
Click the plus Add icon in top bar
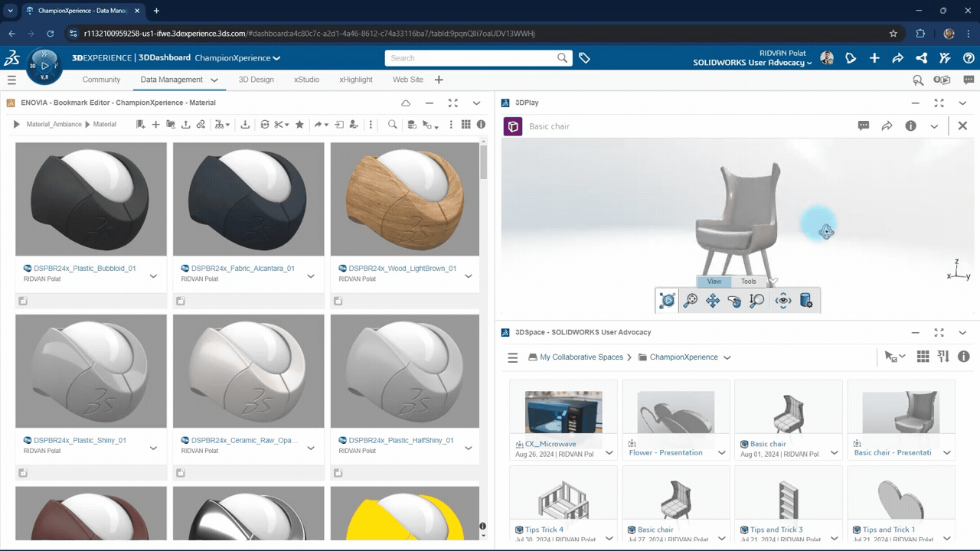point(874,58)
